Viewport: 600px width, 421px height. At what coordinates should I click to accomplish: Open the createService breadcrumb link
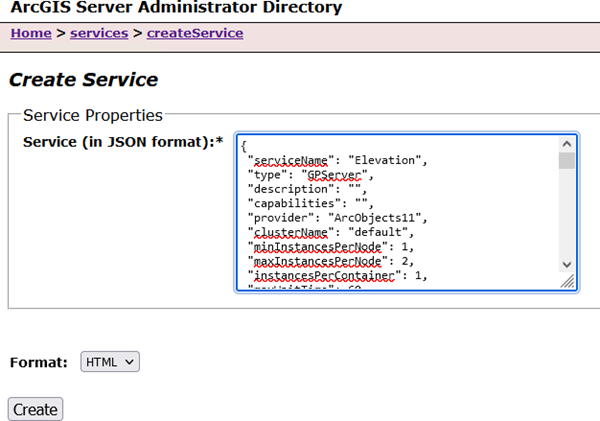pyautogui.click(x=195, y=33)
